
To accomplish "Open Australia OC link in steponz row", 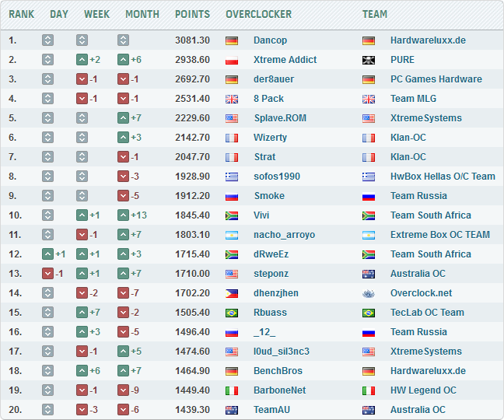I will tap(418, 274).
